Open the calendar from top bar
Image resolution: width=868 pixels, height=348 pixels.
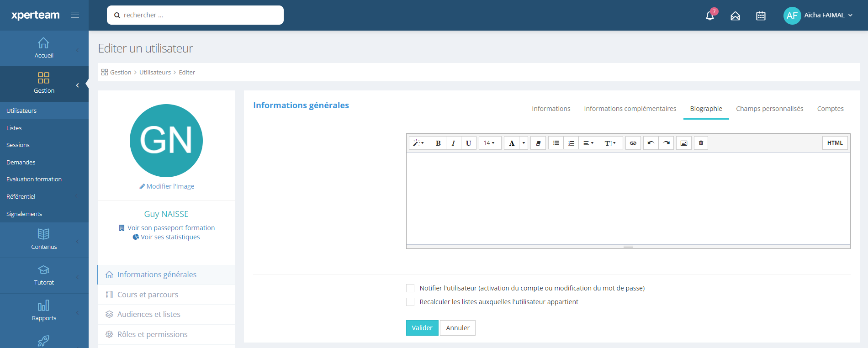761,16
